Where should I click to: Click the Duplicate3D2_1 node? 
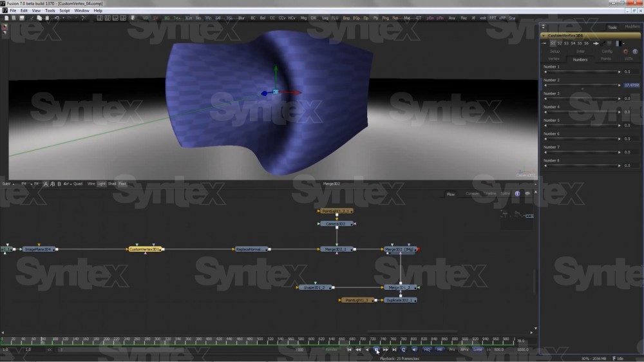coord(401,300)
